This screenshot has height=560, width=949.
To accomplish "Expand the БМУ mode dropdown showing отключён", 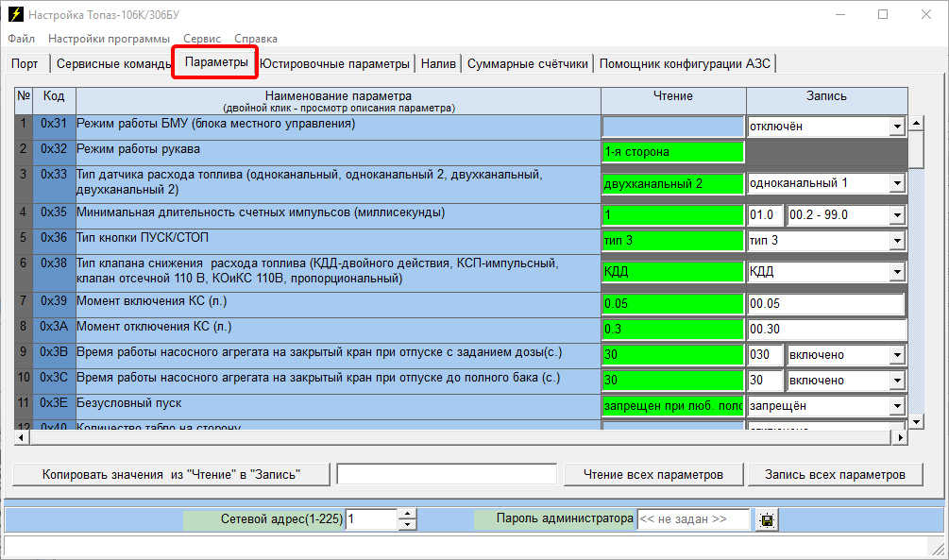I will (898, 127).
